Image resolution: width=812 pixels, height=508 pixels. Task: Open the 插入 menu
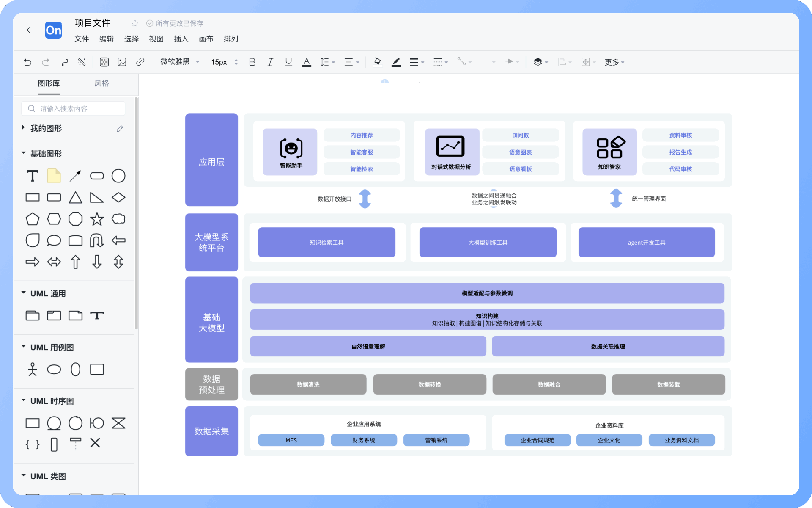pos(181,39)
